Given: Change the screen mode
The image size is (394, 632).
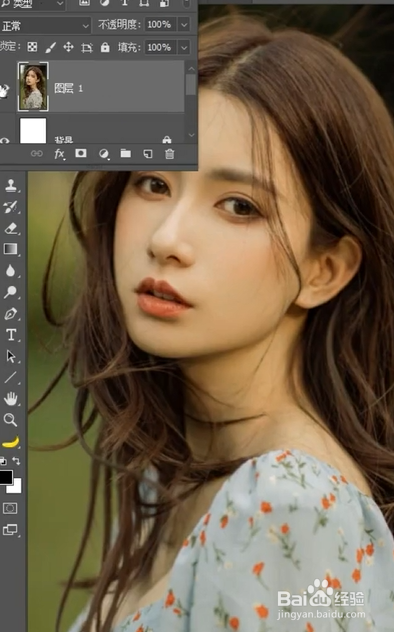Looking at the screenshot, I should pyautogui.click(x=10, y=530).
